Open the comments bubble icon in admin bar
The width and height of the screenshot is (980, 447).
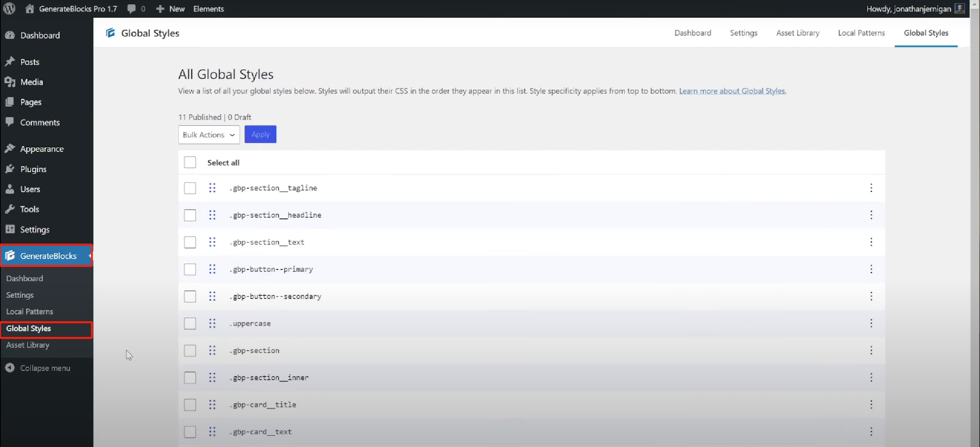pyautogui.click(x=131, y=8)
